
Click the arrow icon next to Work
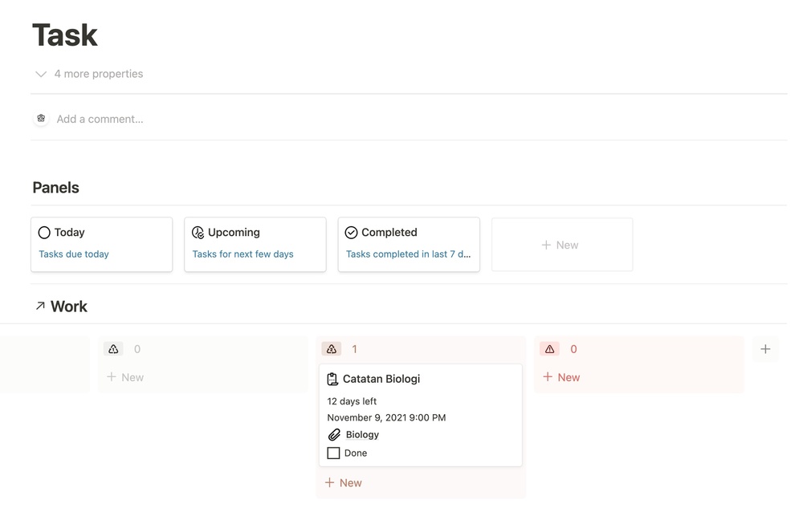[x=40, y=306]
